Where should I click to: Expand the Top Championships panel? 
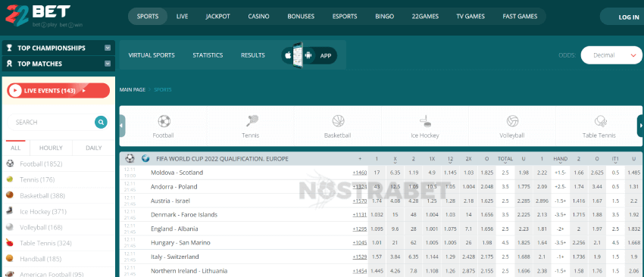tap(108, 48)
